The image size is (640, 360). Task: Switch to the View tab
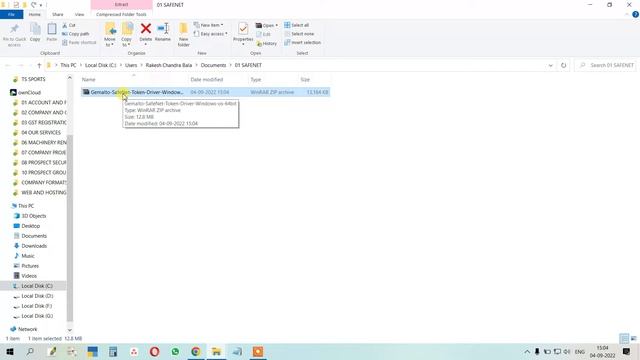79,14
